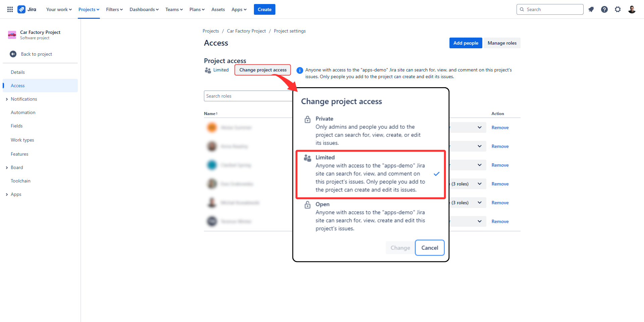Viewport: 644px width, 322px height.
Task: Select the Private access option
Action: (x=371, y=131)
